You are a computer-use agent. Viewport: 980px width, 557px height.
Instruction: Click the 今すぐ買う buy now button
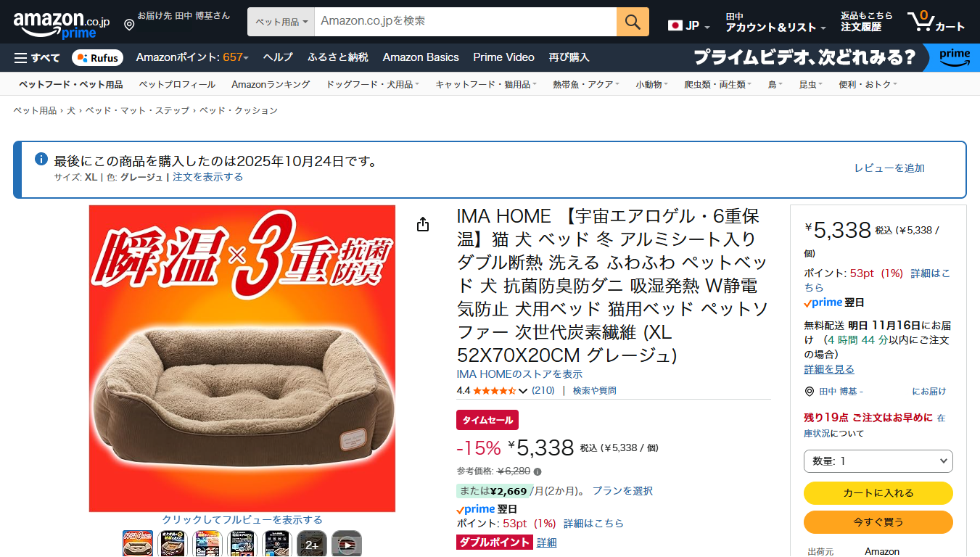click(x=878, y=522)
